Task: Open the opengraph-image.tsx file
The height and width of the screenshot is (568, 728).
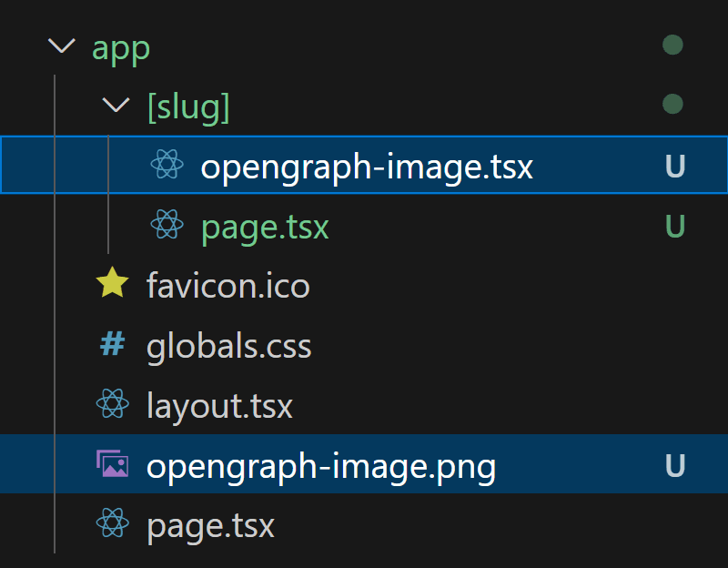Action: click(x=367, y=167)
